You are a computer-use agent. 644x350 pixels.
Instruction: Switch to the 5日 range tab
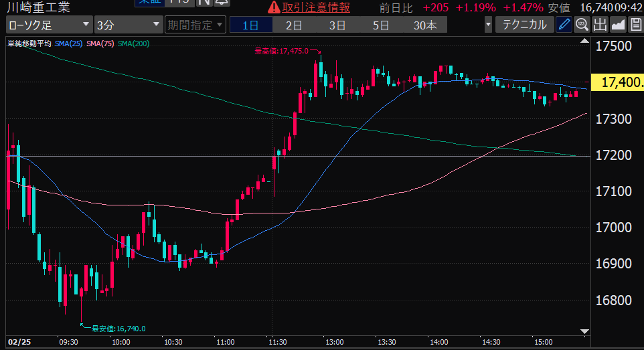[381, 25]
